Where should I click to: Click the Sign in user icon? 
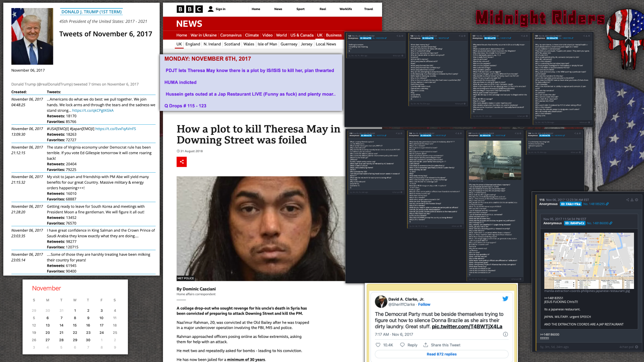click(211, 9)
